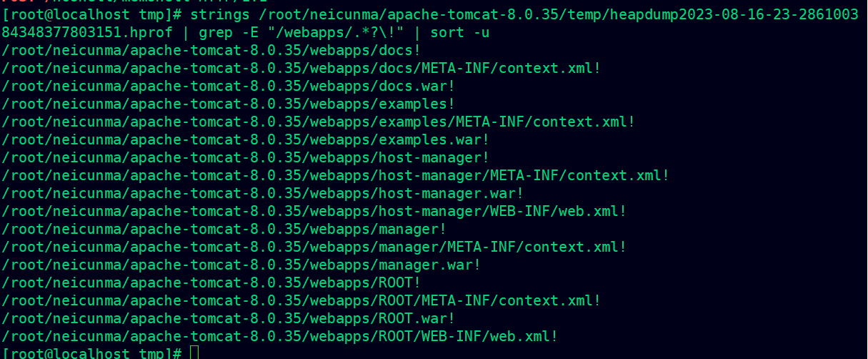Click the webapps/docs! output line

211,50
